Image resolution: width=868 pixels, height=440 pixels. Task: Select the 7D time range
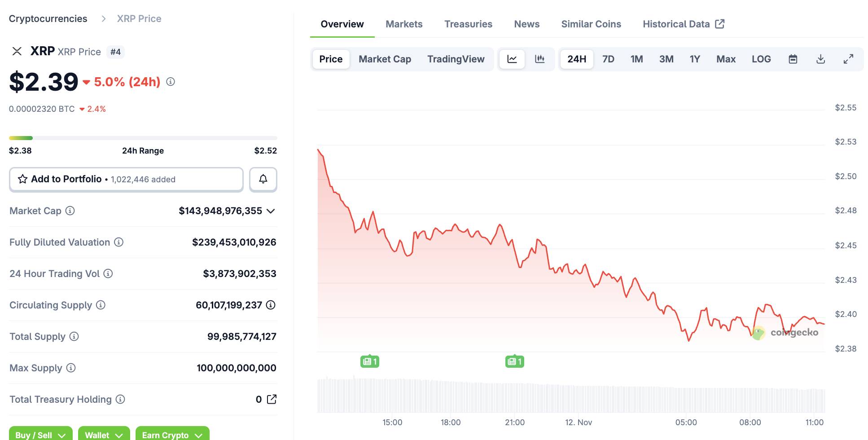(608, 59)
